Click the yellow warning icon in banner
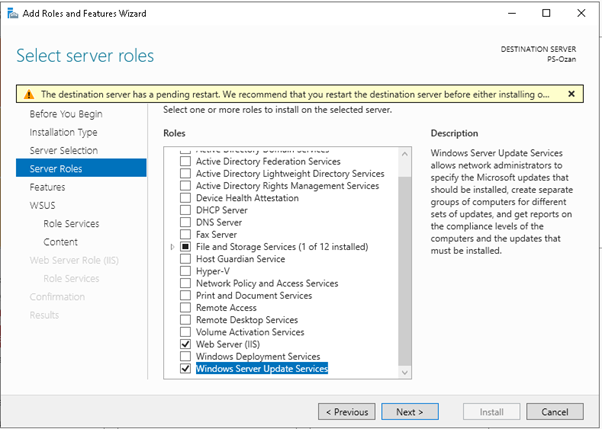The width and height of the screenshot is (602, 429). pyautogui.click(x=30, y=94)
